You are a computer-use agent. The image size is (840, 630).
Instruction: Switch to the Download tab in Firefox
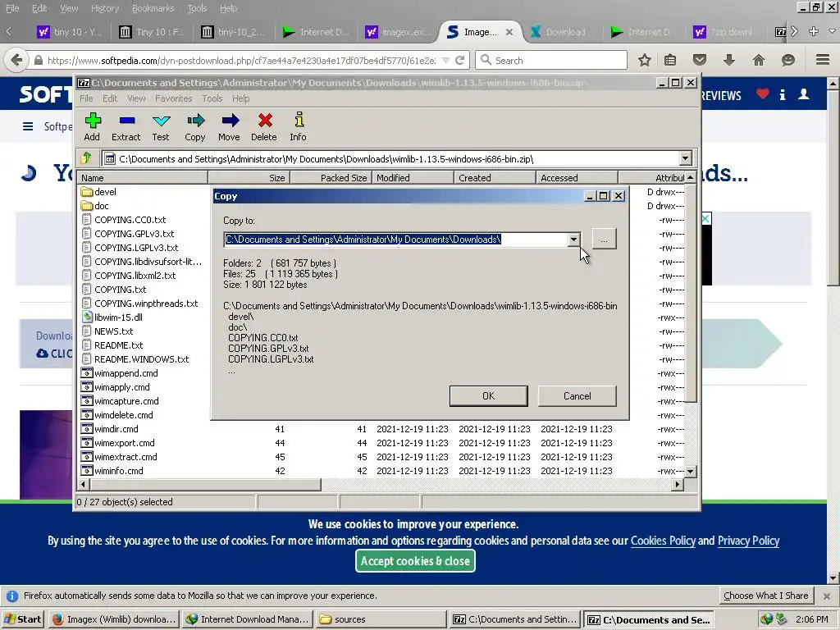[564, 32]
